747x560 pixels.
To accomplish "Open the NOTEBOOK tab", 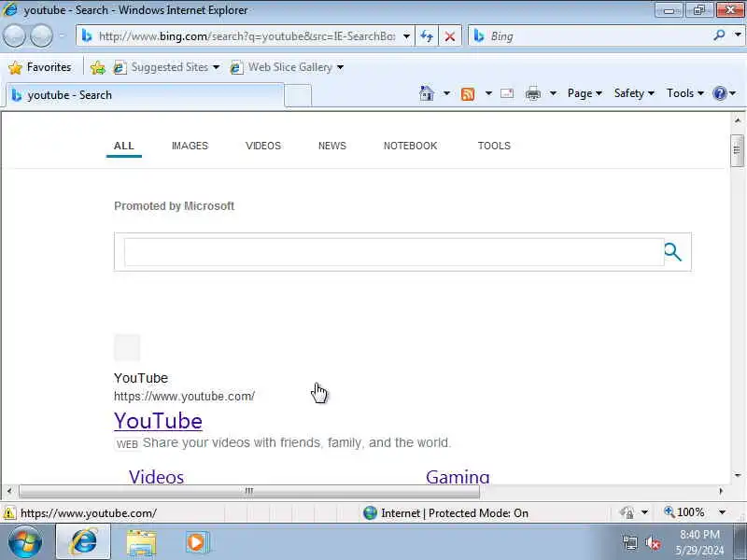I will 410,146.
